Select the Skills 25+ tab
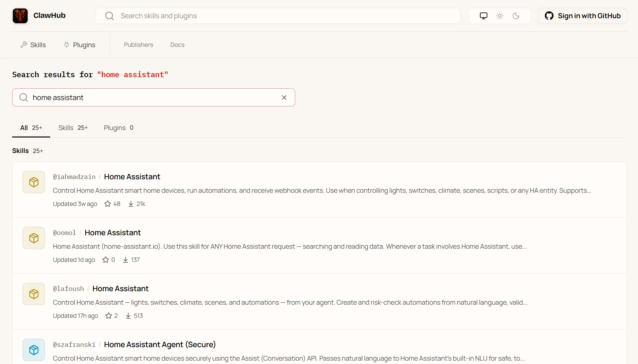The image size is (638, 364). 73,128
